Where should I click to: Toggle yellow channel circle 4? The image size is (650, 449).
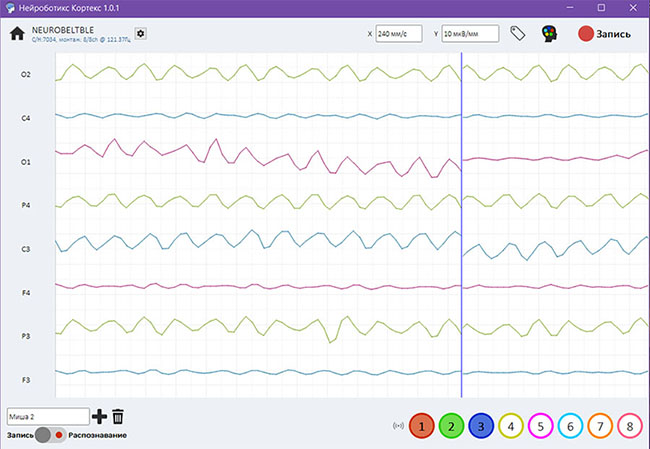coord(511,426)
